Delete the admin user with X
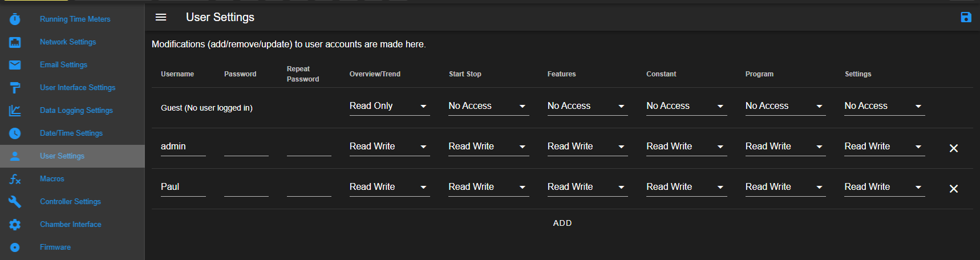The width and height of the screenshot is (980, 260). click(953, 148)
